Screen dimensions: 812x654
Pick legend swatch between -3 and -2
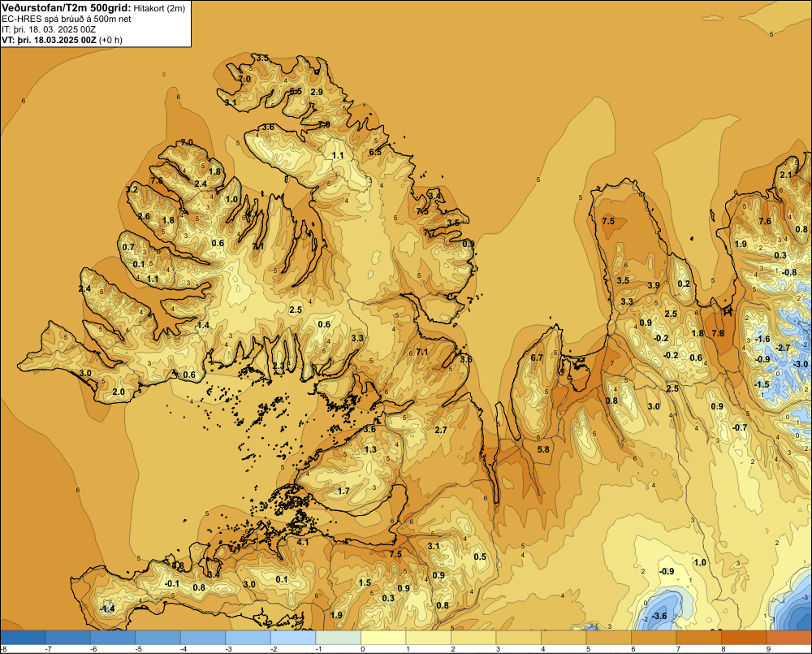click(x=248, y=638)
